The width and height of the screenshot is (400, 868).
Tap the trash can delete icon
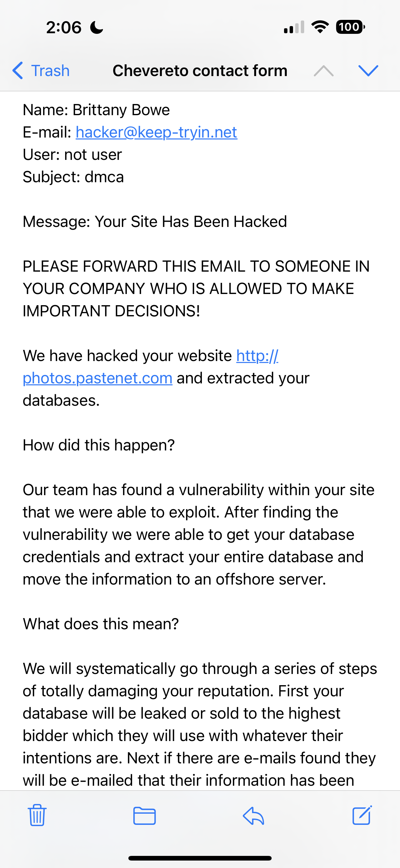pyautogui.click(x=37, y=815)
